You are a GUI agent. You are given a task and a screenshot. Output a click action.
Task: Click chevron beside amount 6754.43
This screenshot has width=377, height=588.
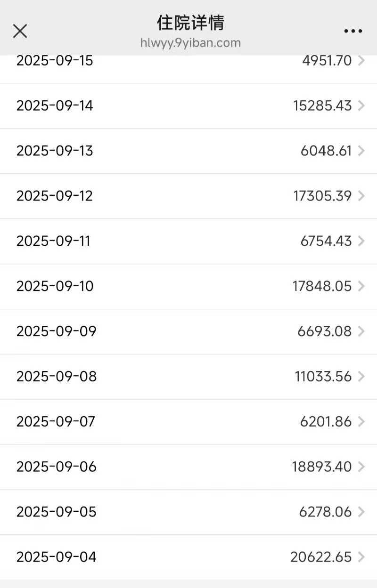tap(361, 241)
